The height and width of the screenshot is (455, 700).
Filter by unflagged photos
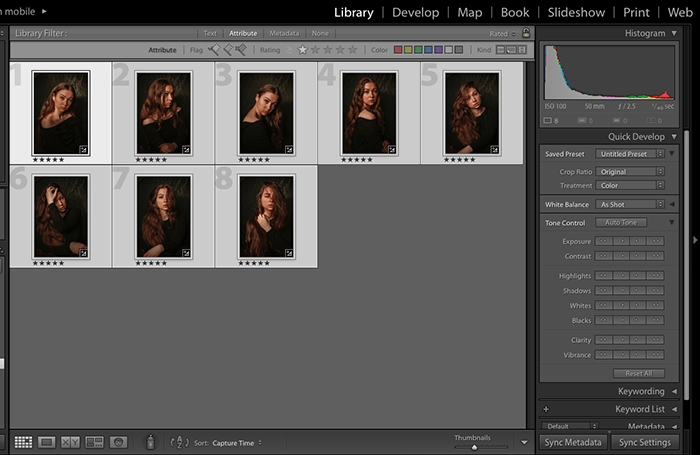(x=228, y=50)
